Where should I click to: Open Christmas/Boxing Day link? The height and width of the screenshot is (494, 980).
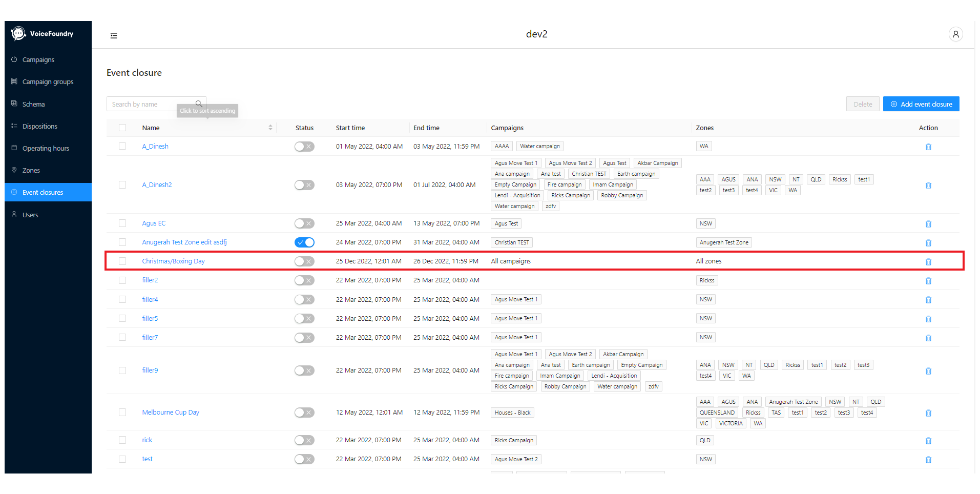click(173, 261)
